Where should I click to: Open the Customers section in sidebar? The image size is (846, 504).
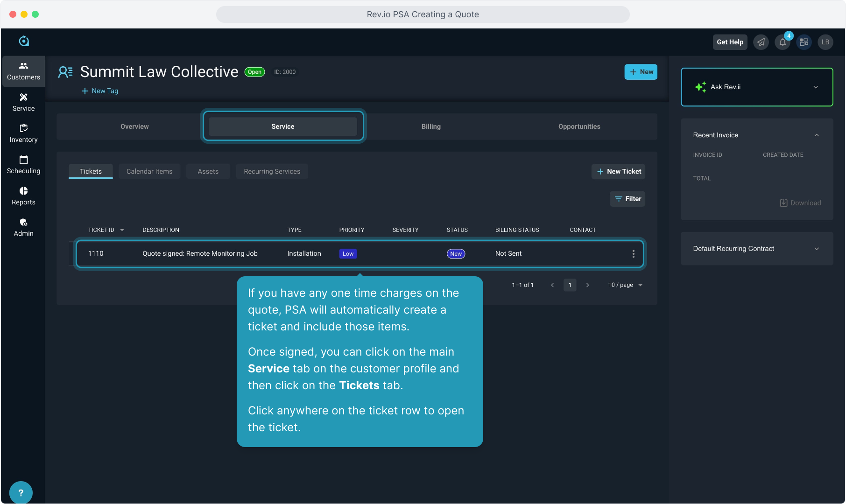[x=23, y=71]
